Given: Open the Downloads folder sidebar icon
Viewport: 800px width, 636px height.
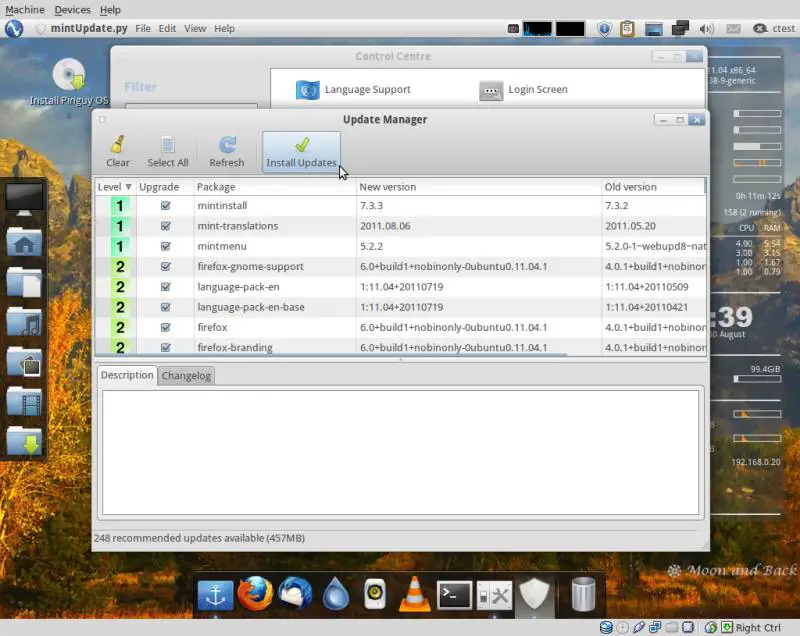Looking at the screenshot, I should [x=24, y=441].
